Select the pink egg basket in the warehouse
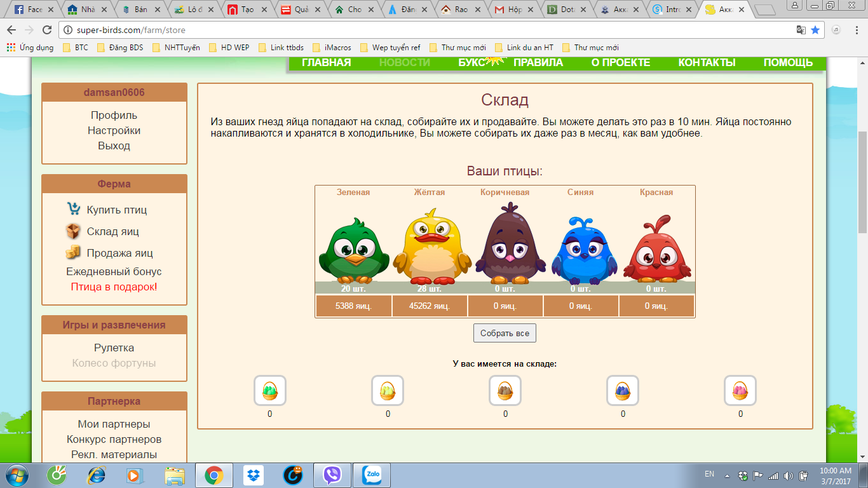 740,390
